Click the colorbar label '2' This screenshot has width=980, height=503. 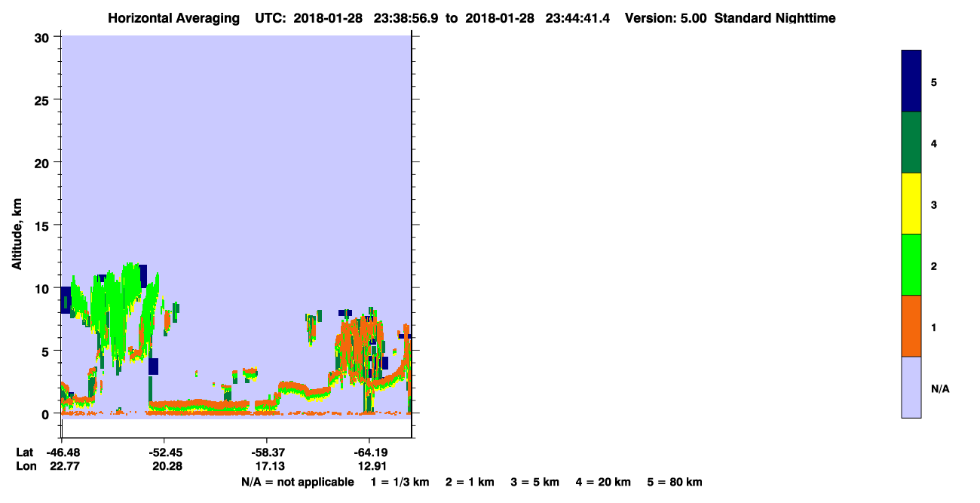pos(934,266)
